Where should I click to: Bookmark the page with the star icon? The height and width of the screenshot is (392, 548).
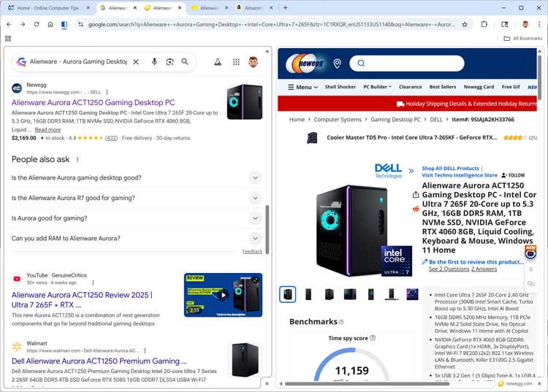pyautogui.click(x=465, y=24)
